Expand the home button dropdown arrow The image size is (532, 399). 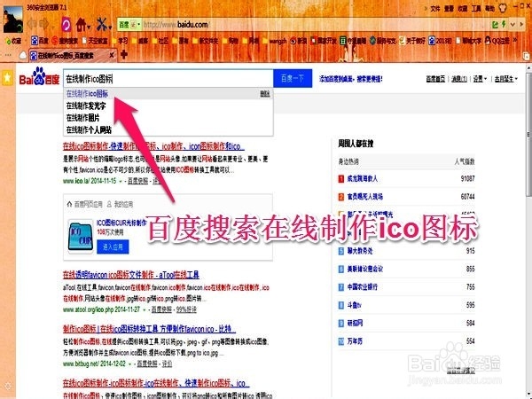(89, 27)
